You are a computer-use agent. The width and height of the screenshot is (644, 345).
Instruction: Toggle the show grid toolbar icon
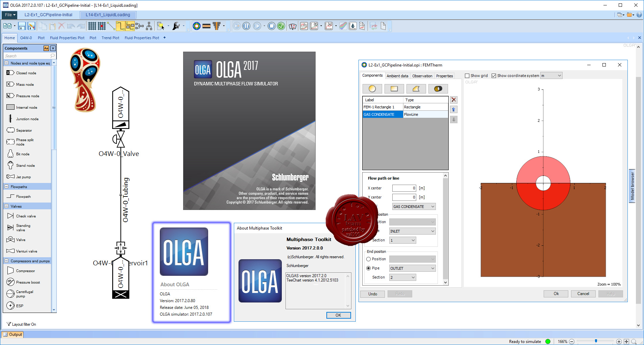[x=92, y=26]
